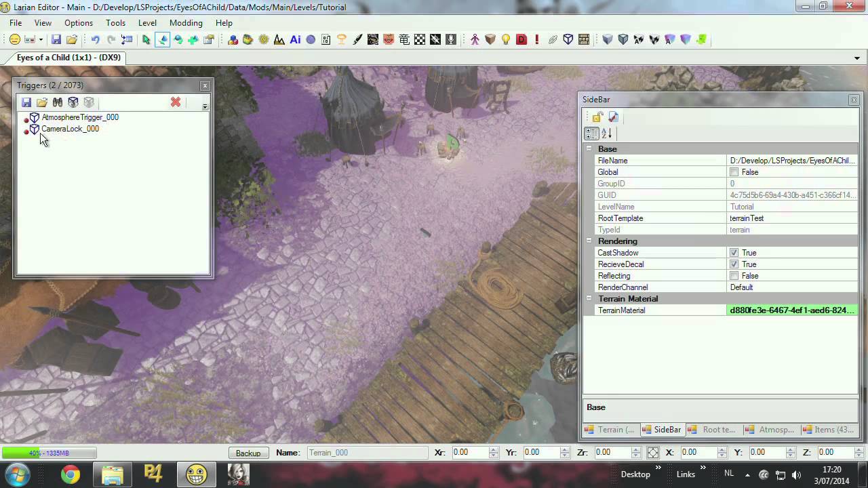868x488 pixels.
Task: Click the green puzzle piece toolbar icon
Action: tap(701, 40)
